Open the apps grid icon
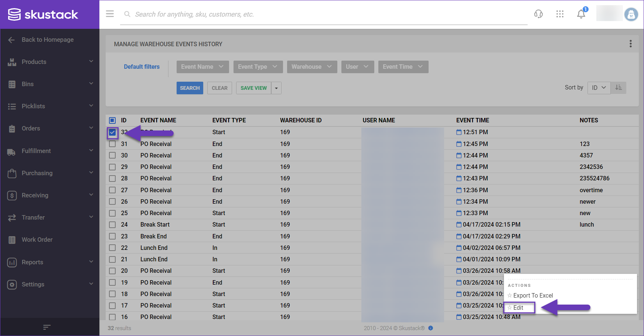The width and height of the screenshot is (644, 336). 560,14
